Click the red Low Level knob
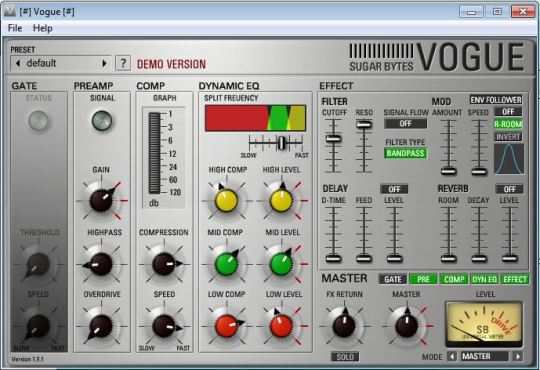The height and width of the screenshot is (370, 540). (x=282, y=326)
